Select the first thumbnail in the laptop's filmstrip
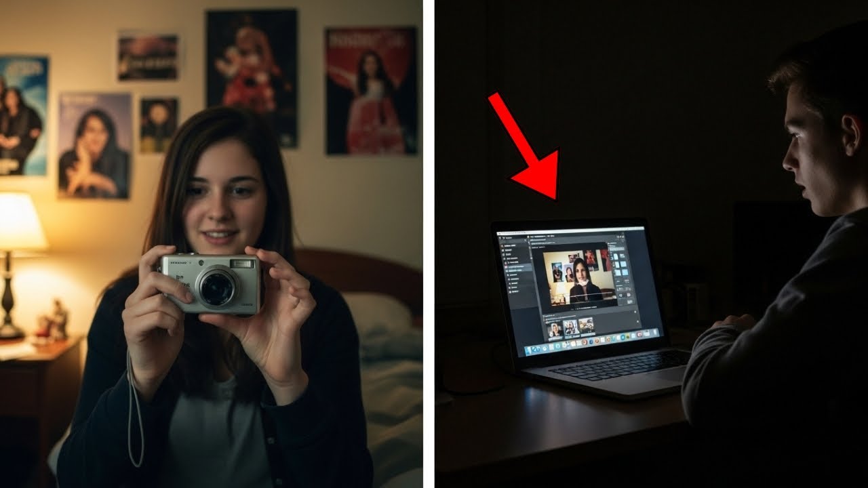This screenshot has width=868, height=488. pos(555,330)
